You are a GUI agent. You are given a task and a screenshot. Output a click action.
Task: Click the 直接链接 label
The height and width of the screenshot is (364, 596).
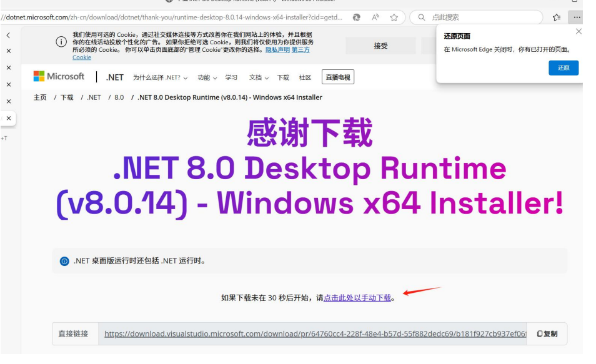click(73, 333)
